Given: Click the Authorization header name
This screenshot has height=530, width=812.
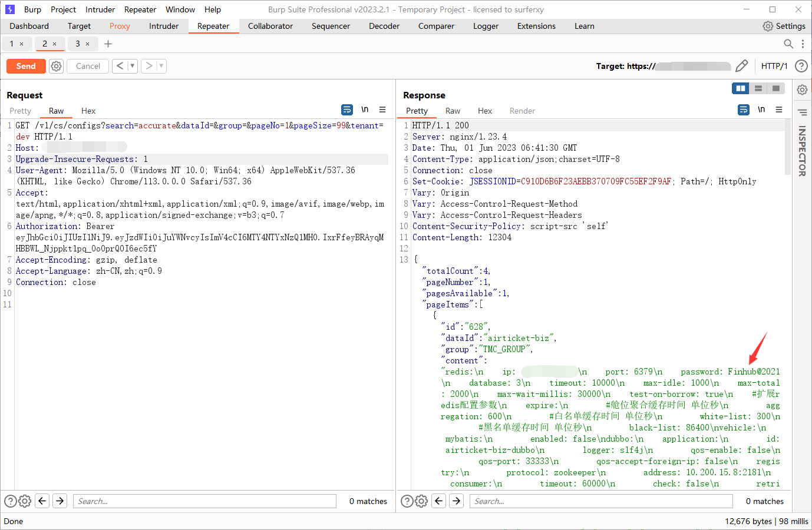Looking at the screenshot, I should (47, 226).
